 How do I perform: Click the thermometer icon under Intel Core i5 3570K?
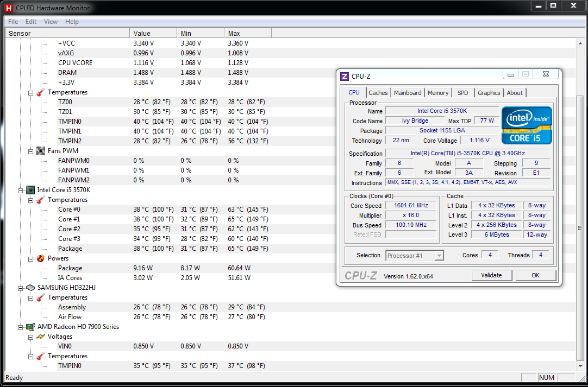41,200
